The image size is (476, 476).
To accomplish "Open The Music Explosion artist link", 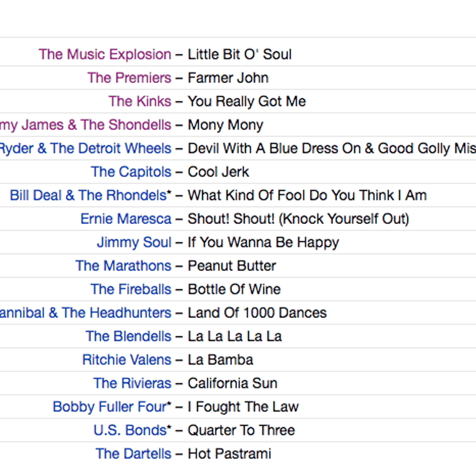I will tap(105, 55).
